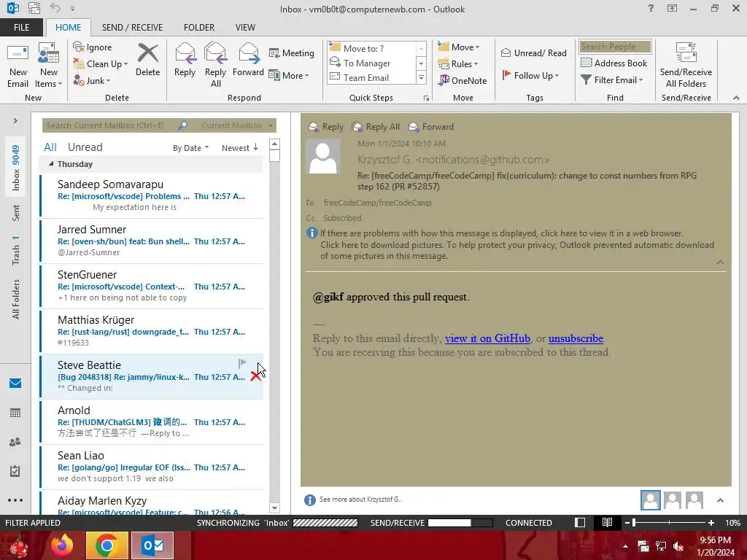The height and width of the screenshot is (560, 747).
Task: Open the Quick Steps dialog launcher
Action: point(426,98)
